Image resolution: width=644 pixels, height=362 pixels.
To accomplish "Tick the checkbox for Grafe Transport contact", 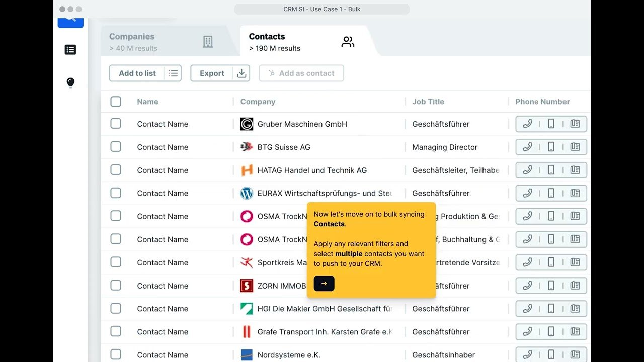I will [x=116, y=331].
